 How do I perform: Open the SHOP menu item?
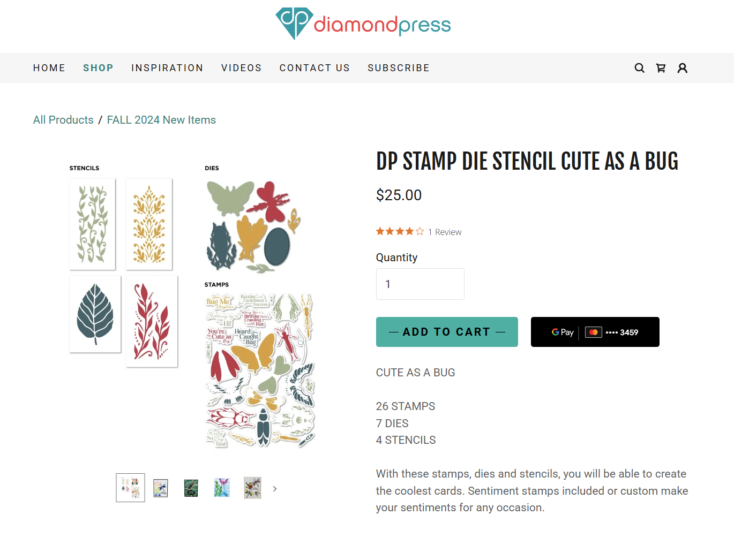(98, 67)
